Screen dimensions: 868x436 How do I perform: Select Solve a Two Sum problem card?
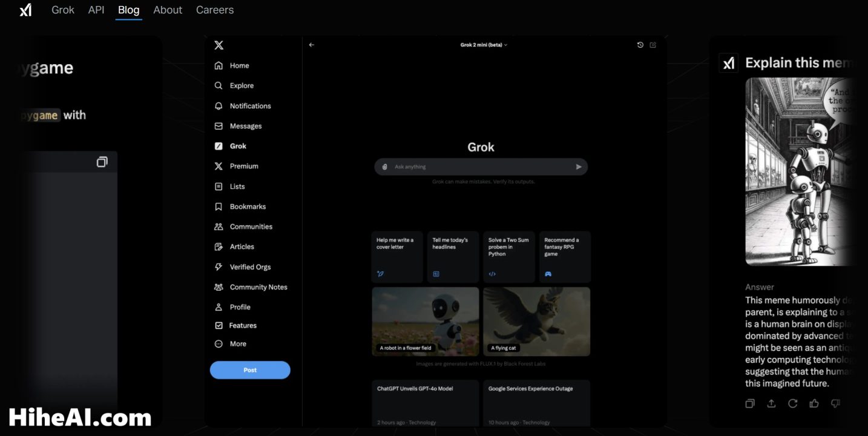(509, 257)
